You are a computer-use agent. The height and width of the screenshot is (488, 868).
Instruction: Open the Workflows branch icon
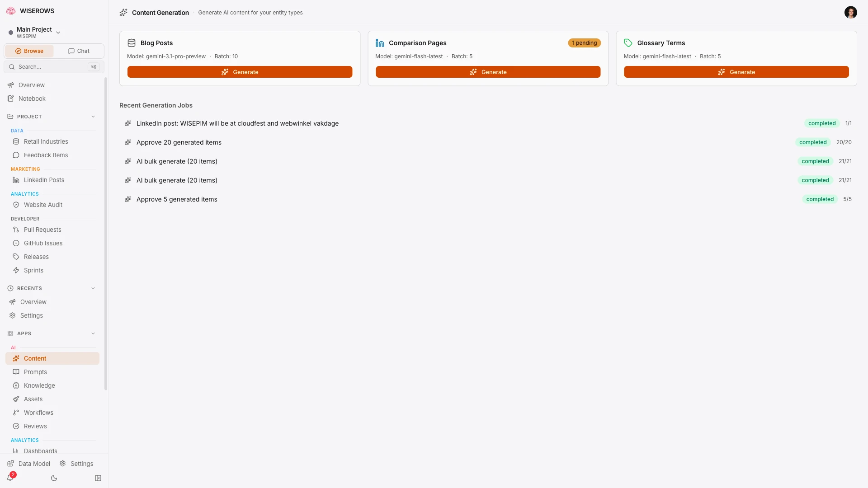[x=16, y=413]
